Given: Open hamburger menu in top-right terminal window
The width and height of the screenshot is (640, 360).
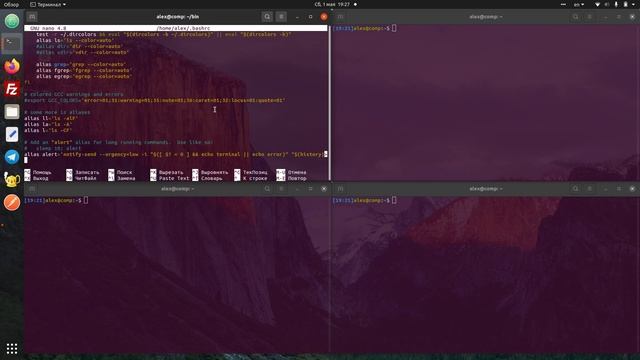Looking at the screenshot, I should pyautogui.click(x=589, y=17).
